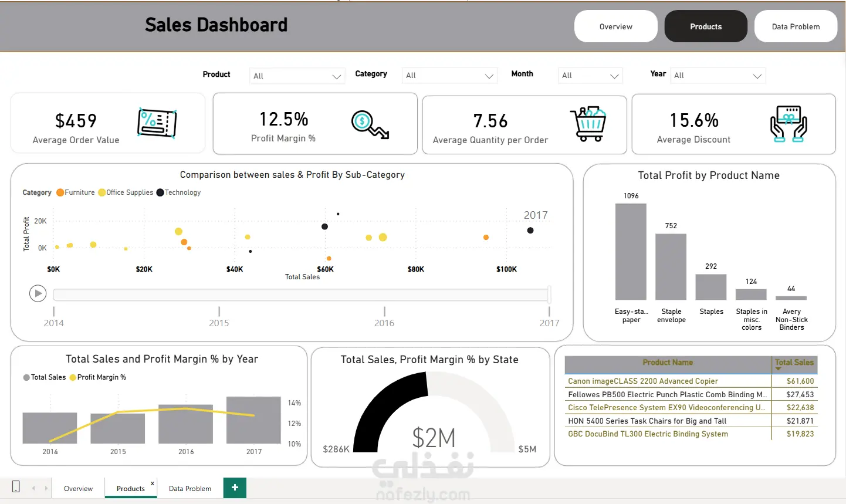Toggle the Profit Margin % legend in the yearly chart
The image size is (846, 504).
98,377
